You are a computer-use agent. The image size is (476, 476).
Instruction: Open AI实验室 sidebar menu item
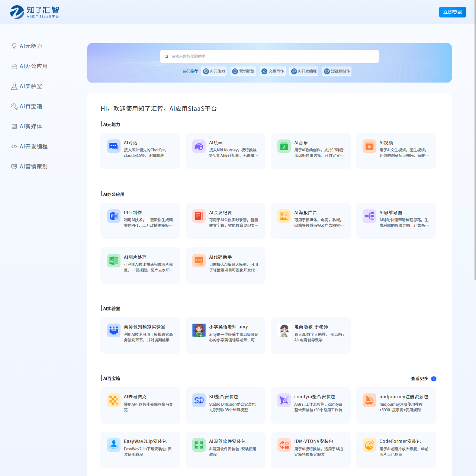coord(31,86)
